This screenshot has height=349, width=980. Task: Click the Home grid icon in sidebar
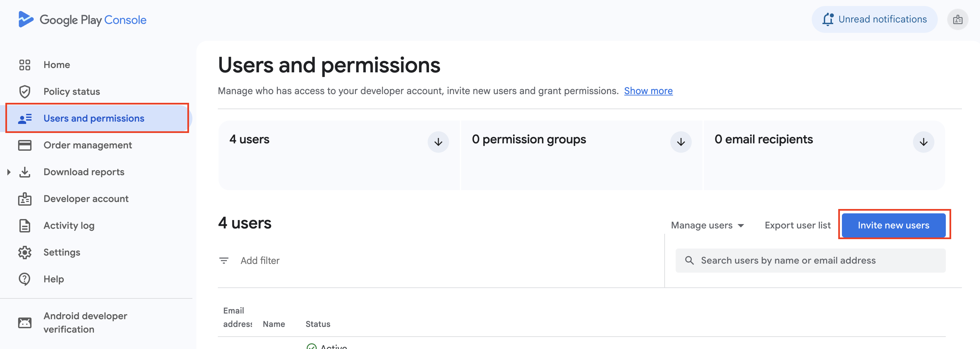point(25,65)
